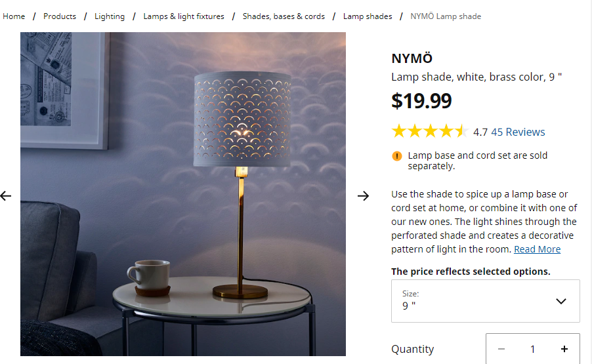The image size is (592, 364).
Task: Click the star rating icons
Action: tap(429, 132)
